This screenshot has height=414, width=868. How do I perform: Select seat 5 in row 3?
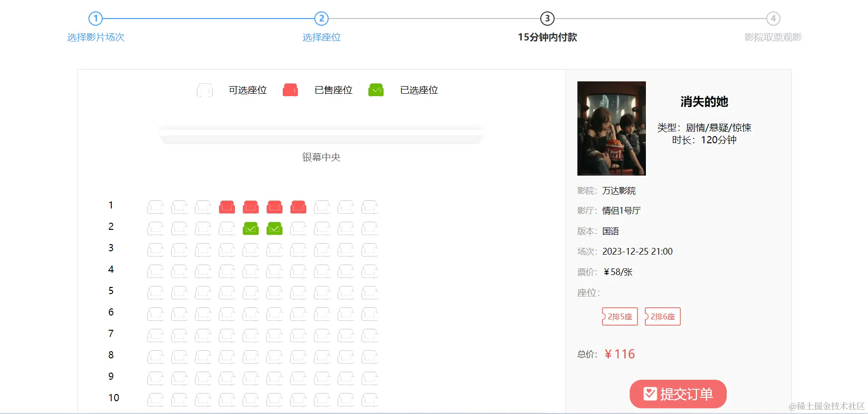coord(251,250)
